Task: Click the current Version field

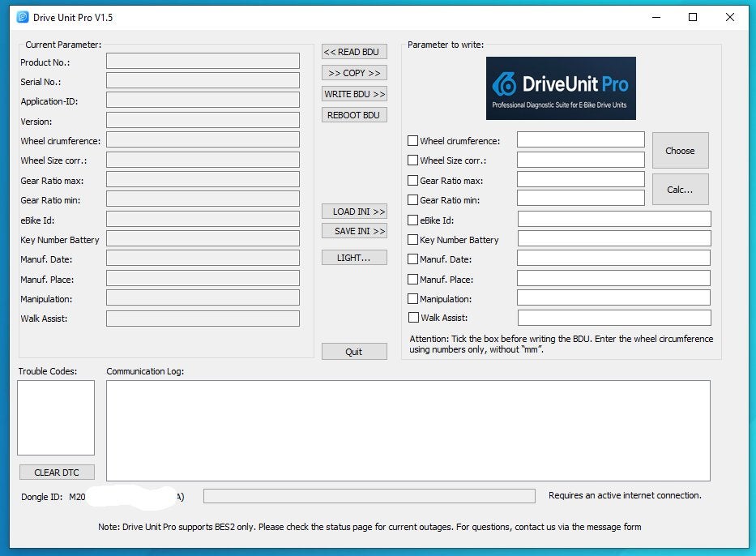Action: [203, 120]
